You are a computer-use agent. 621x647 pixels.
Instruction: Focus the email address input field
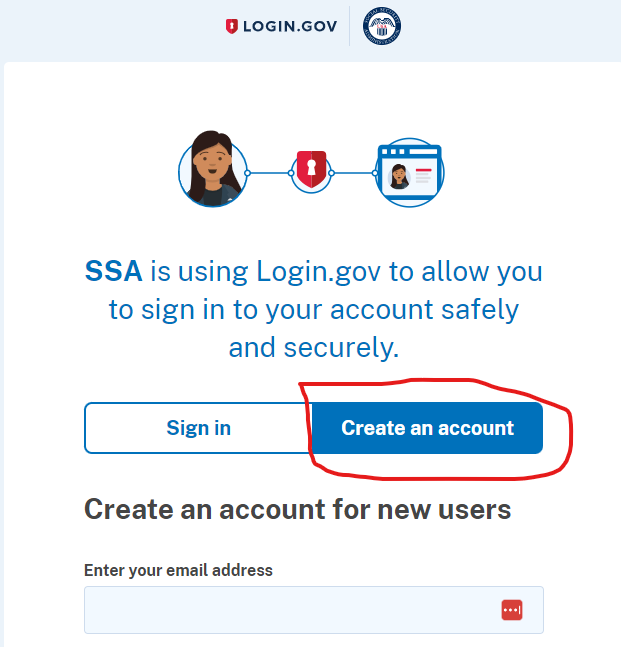(x=314, y=610)
